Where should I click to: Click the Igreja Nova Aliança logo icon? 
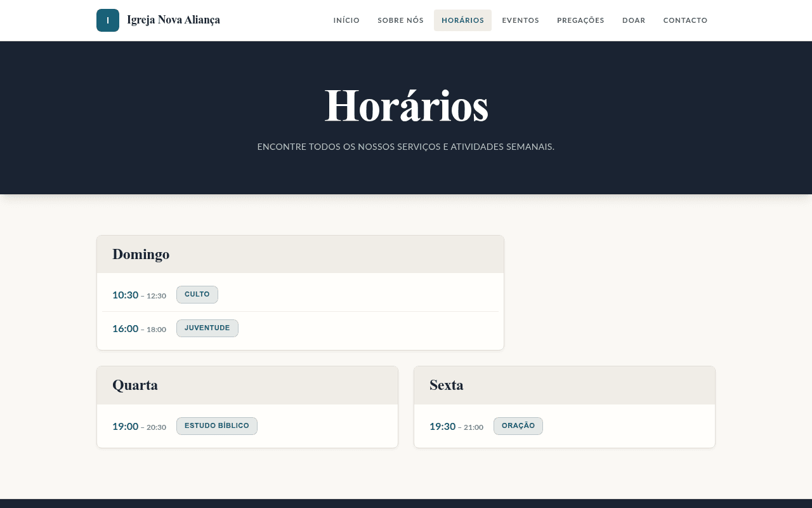pos(108,20)
